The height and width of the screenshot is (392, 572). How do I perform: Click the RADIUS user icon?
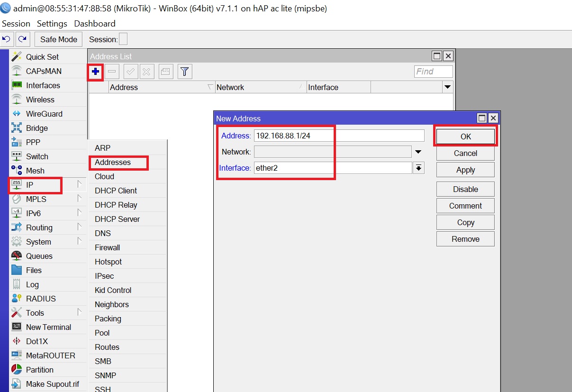pos(17,298)
